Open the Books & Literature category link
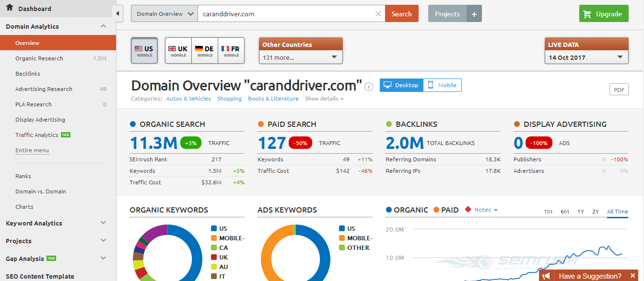The image size is (644, 281). pyautogui.click(x=273, y=99)
